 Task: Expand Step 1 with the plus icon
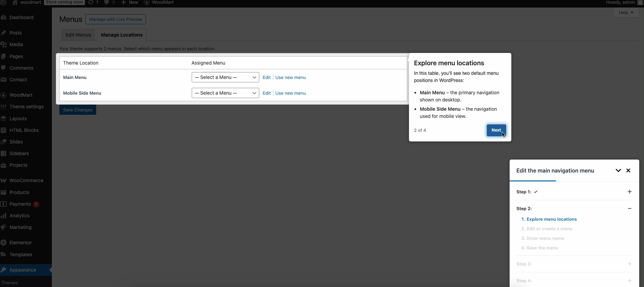pyautogui.click(x=629, y=192)
